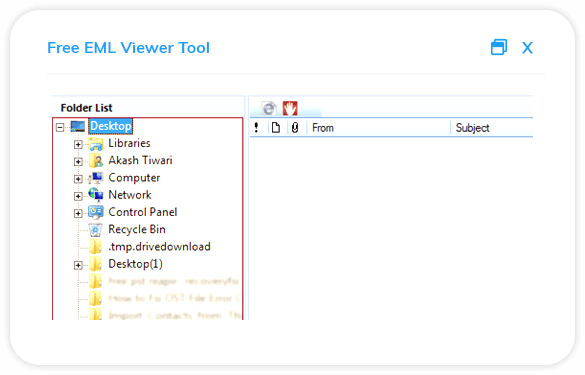
Task: Select Recycle Bin in the tree
Action: (137, 229)
